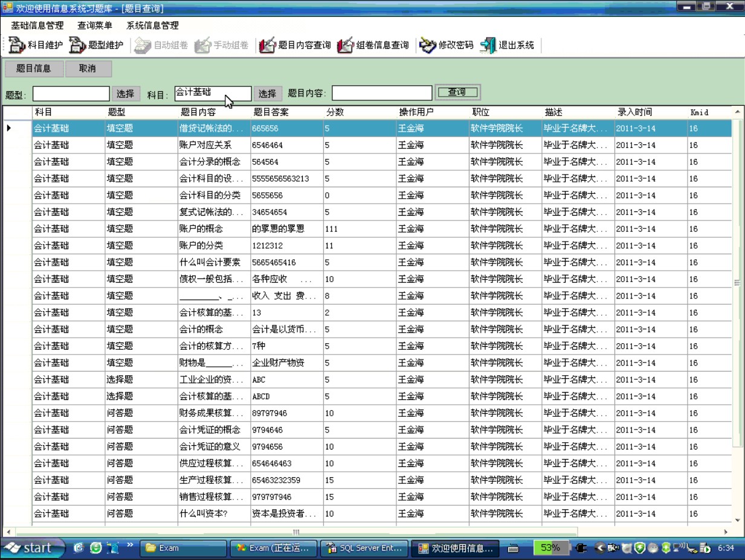The image size is (745, 560).
Task: Sort by the 科目 column header
Action: click(x=68, y=112)
